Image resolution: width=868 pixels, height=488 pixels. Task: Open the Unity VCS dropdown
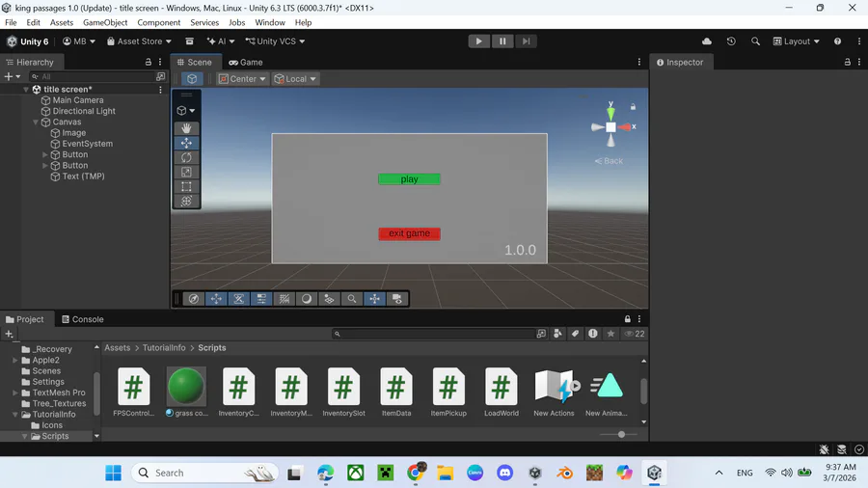(x=275, y=41)
